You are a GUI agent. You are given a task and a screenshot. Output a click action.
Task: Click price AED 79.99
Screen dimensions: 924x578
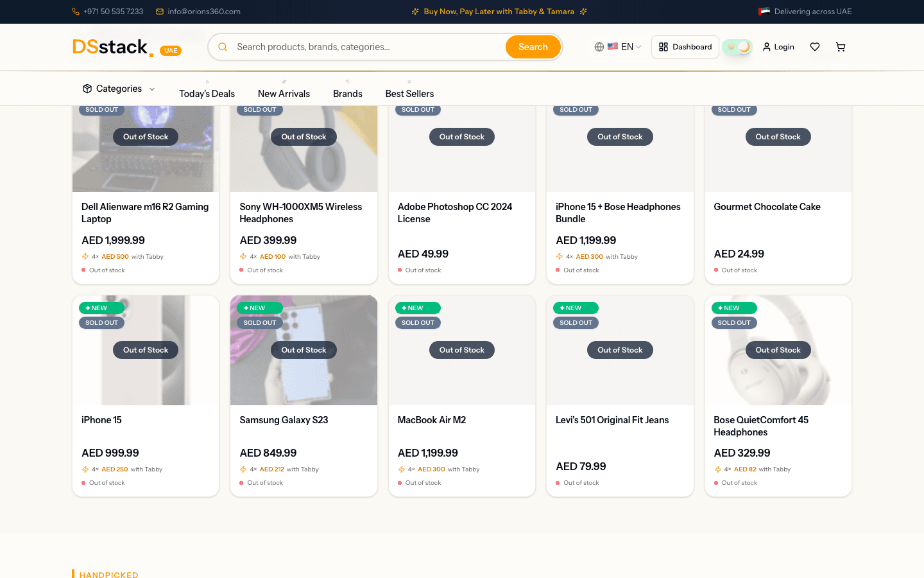(581, 466)
